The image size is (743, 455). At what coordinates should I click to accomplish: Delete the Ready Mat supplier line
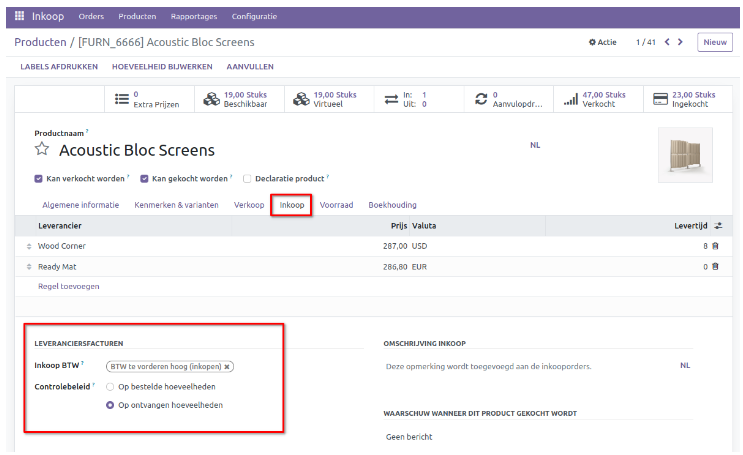tap(715, 267)
